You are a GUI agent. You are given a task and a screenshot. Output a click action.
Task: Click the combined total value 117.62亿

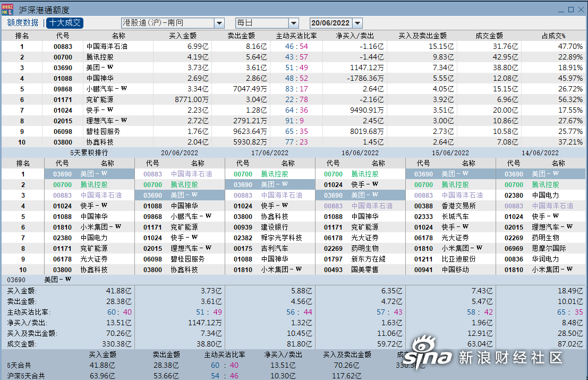point(347,376)
